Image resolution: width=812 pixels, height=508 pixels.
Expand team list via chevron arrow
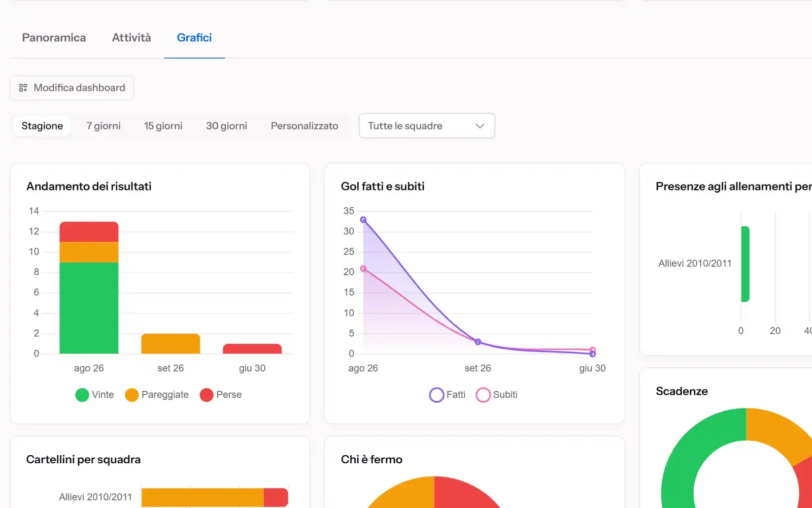coord(480,126)
